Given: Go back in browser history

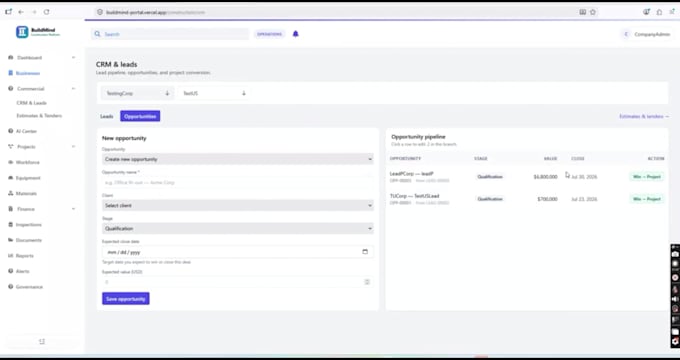Looking at the screenshot, I should (x=21, y=12).
